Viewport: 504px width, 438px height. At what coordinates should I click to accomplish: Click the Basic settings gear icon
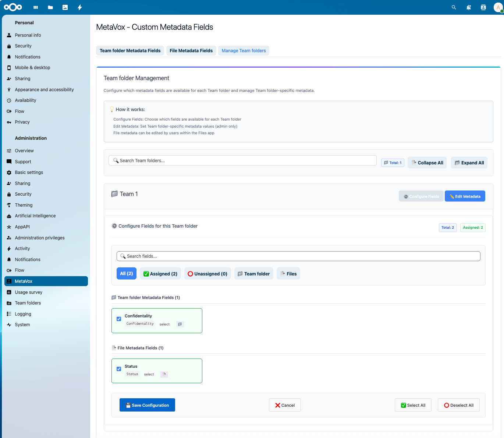[x=9, y=172]
